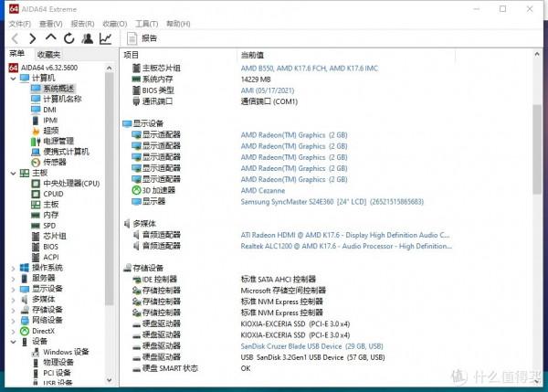Image resolution: width=548 pixels, height=392 pixels.
Task: Select 传感器 sensor item in tree
Action: (x=56, y=162)
